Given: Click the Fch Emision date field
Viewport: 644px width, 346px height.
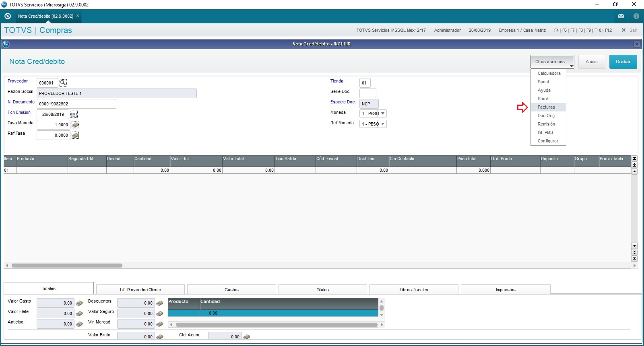Looking at the screenshot, I should [x=53, y=114].
